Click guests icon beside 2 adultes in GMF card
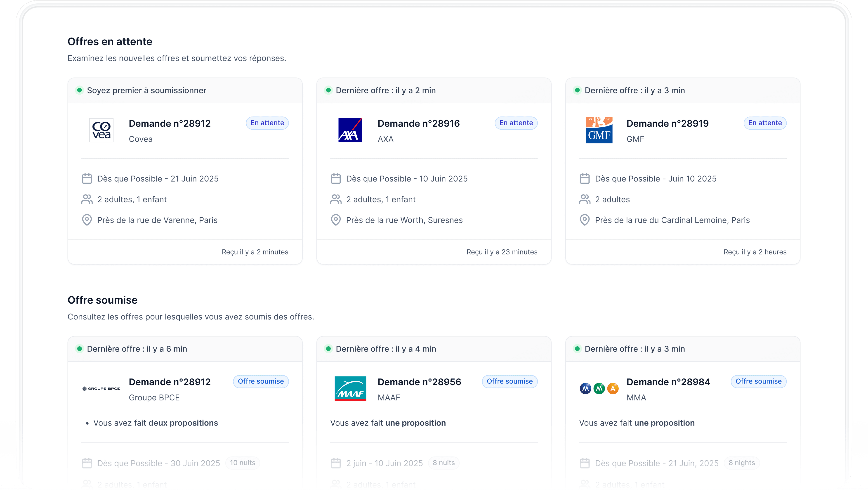The width and height of the screenshot is (868, 490). [x=585, y=199]
